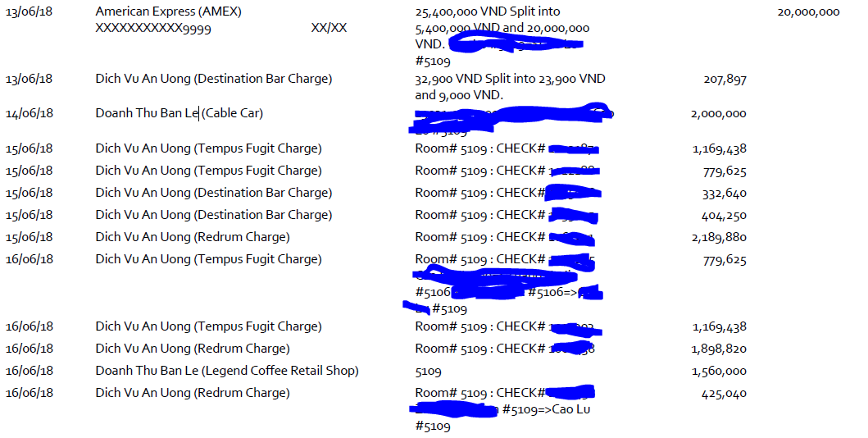This screenshot has width=868, height=438.
Task: Click the 404,250 amount
Action: [725, 216]
